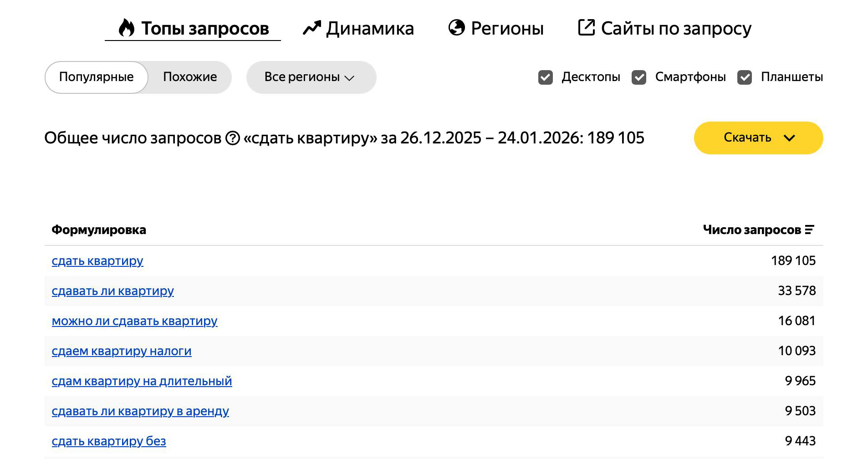The width and height of the screenshot is (868, 459).
Task: Select the Похожие filter
Action: pos(190,77)
